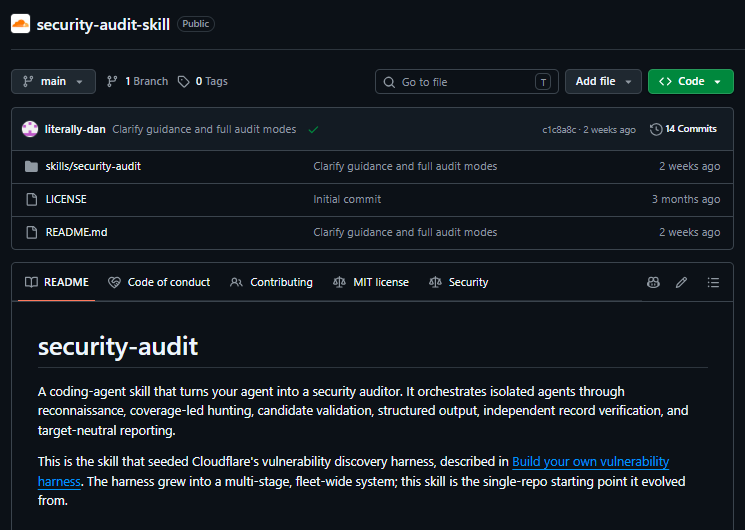This screenshot has height=530, width=745.
Task: Click the file icon beside README.md
Action: pos(31,232)
